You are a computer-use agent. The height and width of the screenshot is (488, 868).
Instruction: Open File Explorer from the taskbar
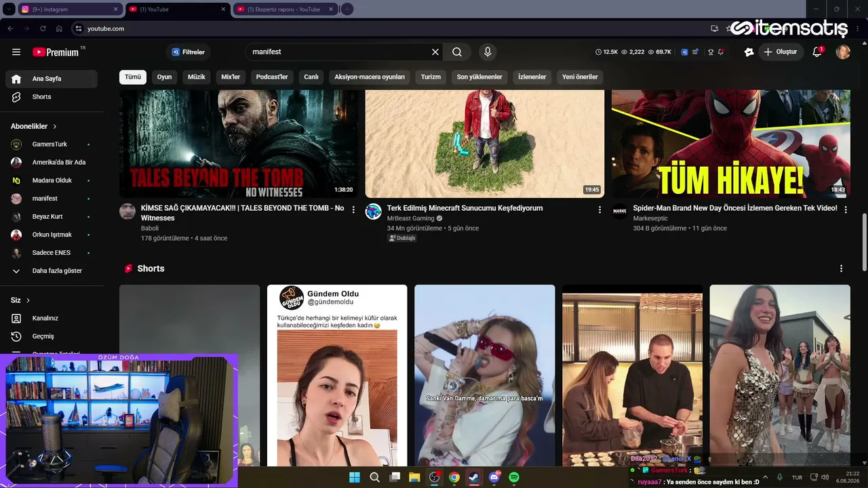pos(414,477)
